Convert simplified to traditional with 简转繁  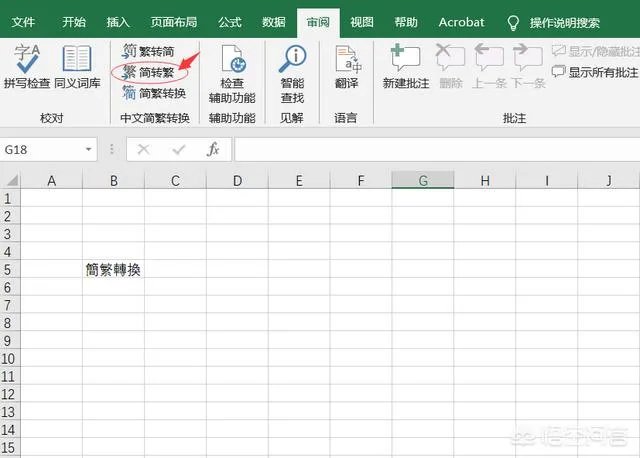(149, 72)
